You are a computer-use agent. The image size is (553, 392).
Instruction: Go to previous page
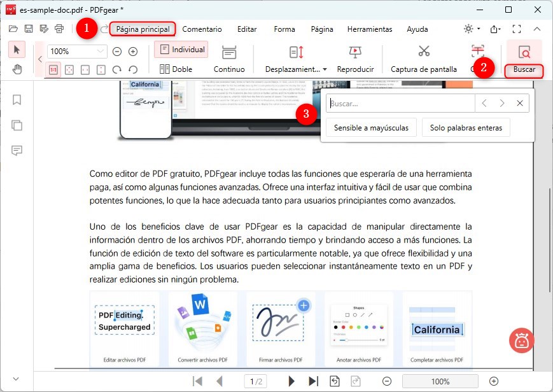(x=220, y=381)
